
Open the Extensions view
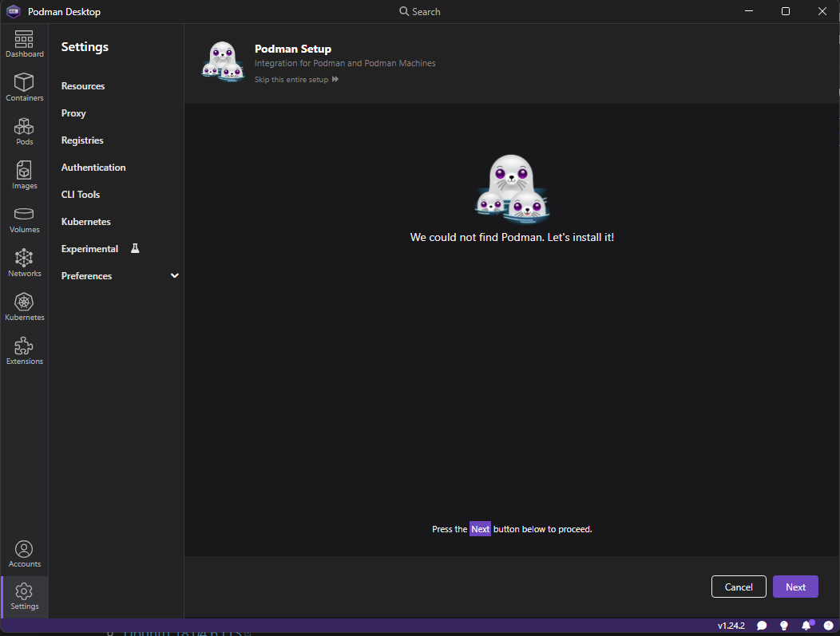(x=24, y=350)
